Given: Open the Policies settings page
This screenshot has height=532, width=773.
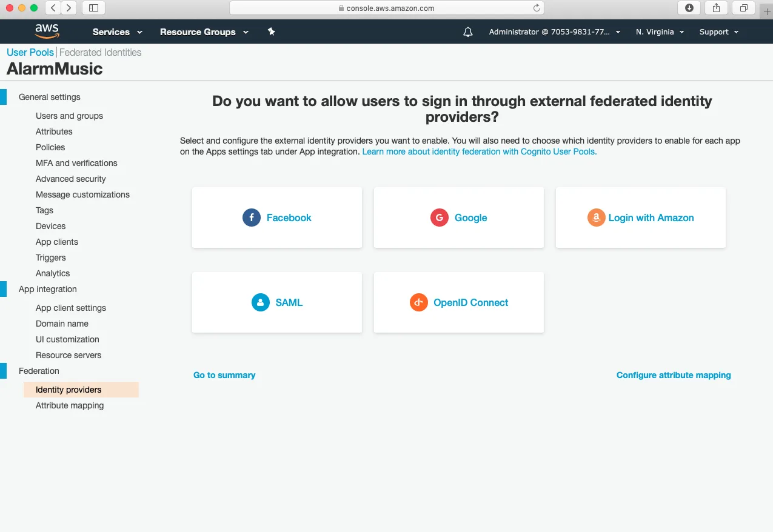Looking at the screenshot, I should click(50, 147).
